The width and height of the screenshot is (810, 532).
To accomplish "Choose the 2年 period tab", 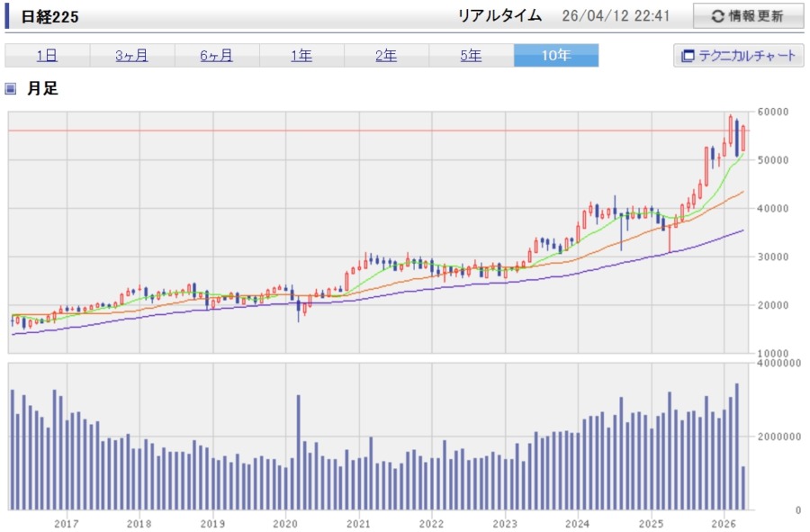I will point(386,56).
